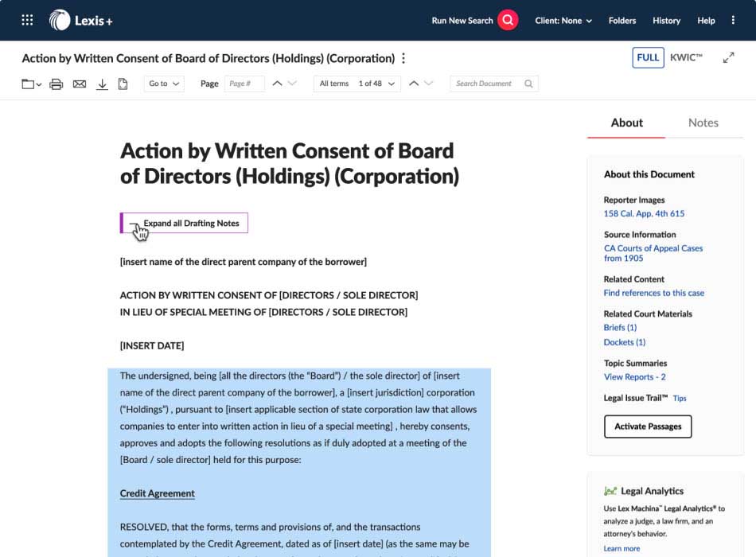Open the product switcher grid icon
The width and height of the screenshot is (756, 557).
pyautogui.click(x=28, y=20)
